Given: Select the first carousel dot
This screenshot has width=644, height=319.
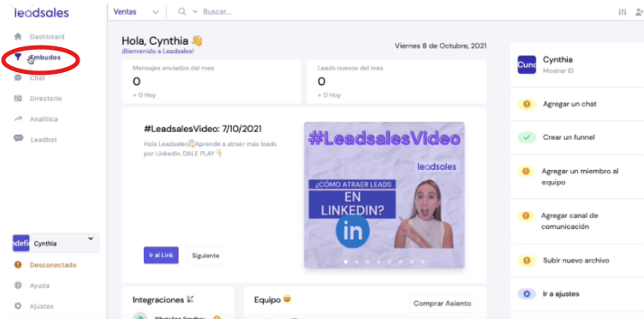Looking at the screenshot, I should (x=345, y=262).
